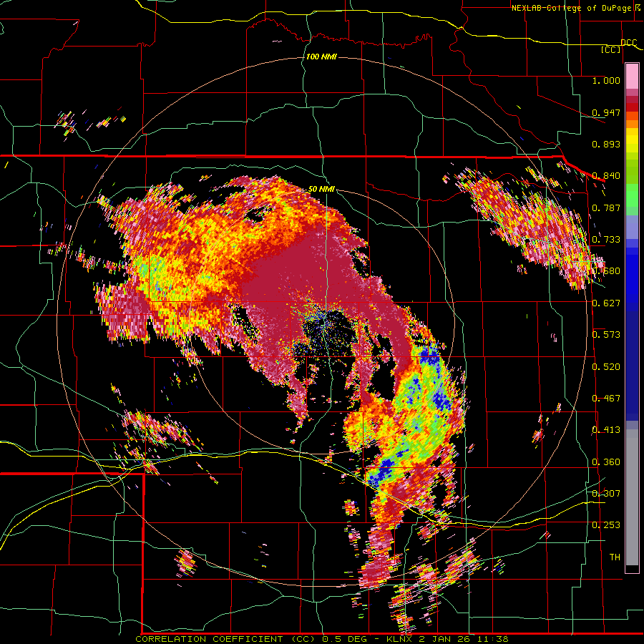Click the DCC product label

coord(628,43)
